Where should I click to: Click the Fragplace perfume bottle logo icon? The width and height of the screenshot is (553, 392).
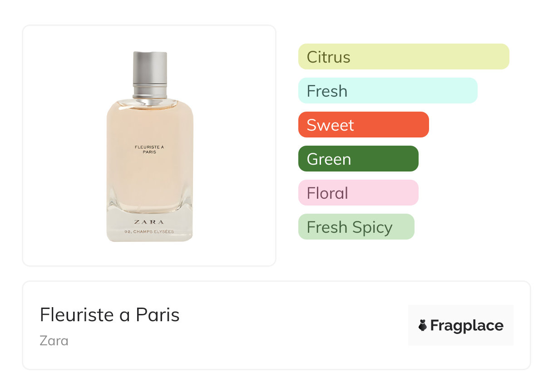tap(423, 325)
